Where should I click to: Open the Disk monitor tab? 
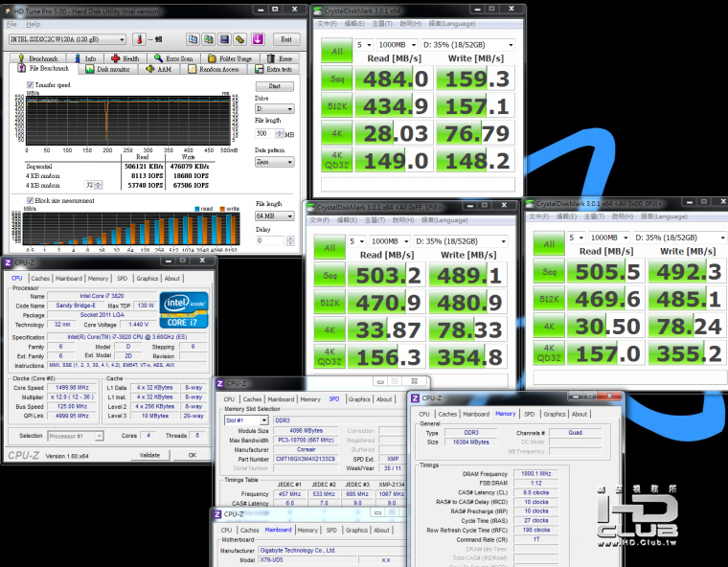click(108, 69)
